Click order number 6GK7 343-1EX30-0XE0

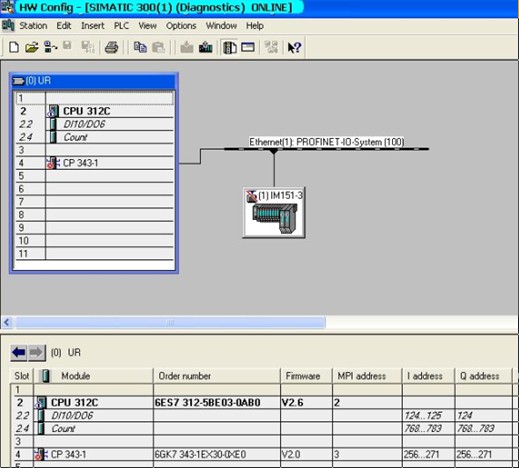[x=200, y=454]
